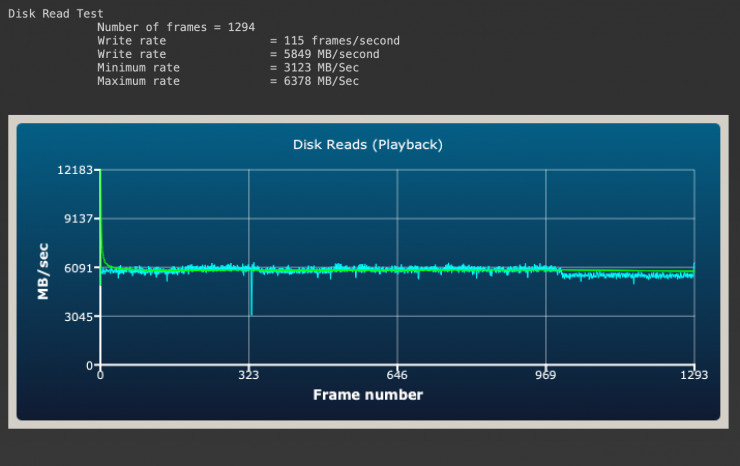Click the 6091 y-axis tick label
Image resolution: width=740 pixels, height=466 pixels.
point(79,268)
